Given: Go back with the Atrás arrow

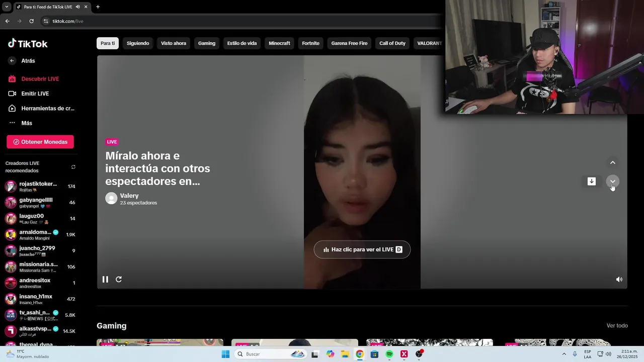Looking at the screenshot, I should point(12,61).
